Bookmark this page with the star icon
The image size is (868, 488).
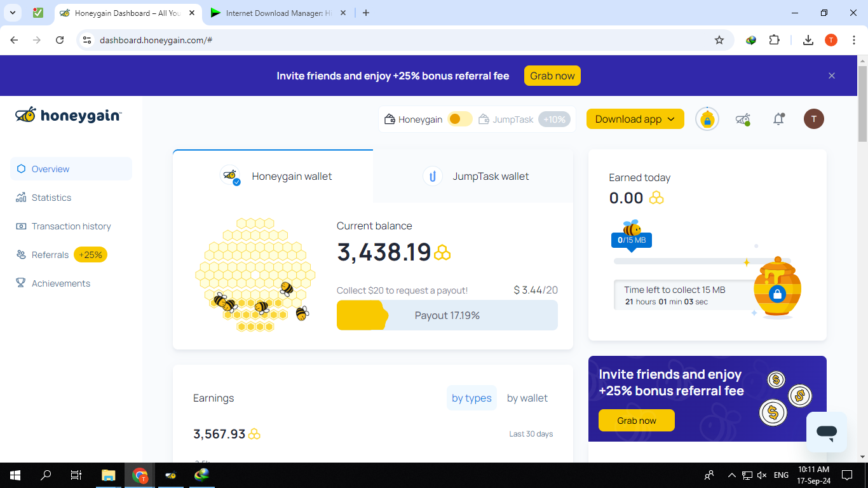tap(719, 40)
